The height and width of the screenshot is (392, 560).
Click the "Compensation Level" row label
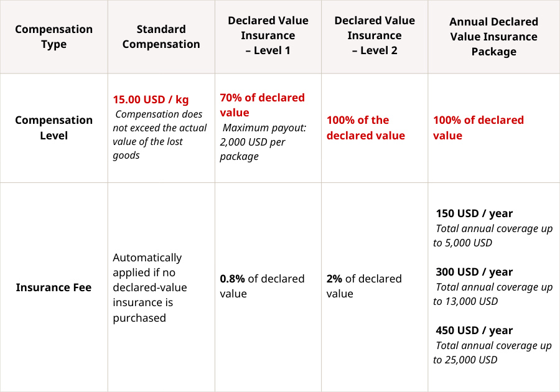(54, 128)
